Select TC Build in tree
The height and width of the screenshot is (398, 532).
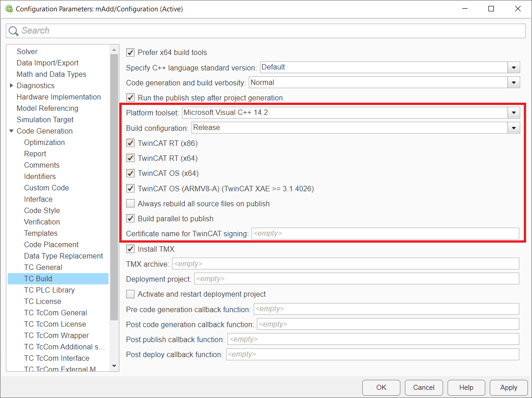click(x=58, y=279)
